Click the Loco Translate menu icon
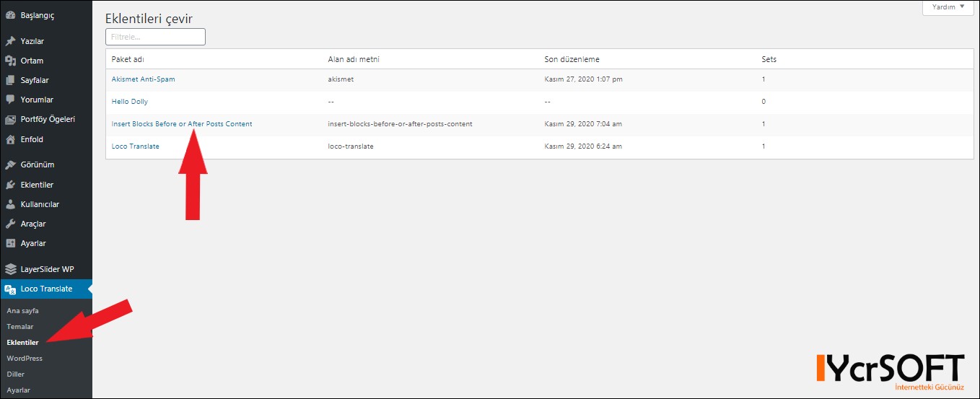Image resolution: width=980 pixels, height=399 pixels. tap(10, 289)
